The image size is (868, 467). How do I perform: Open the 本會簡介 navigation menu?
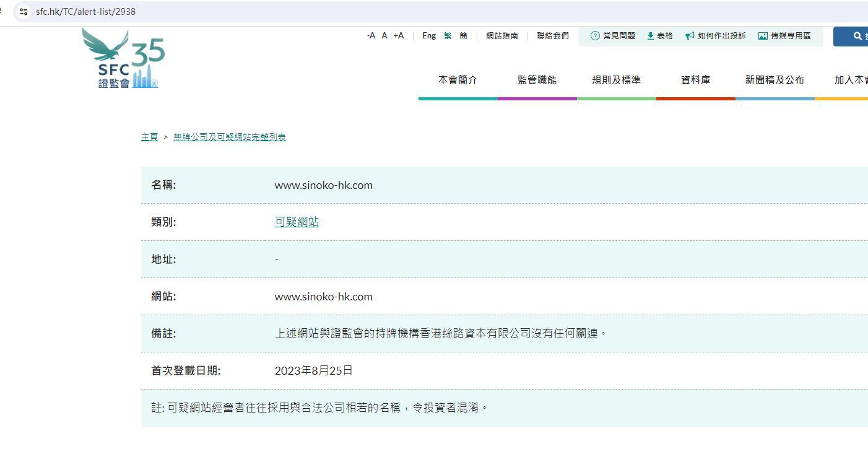pyautogui.click(x=458, y=80)
